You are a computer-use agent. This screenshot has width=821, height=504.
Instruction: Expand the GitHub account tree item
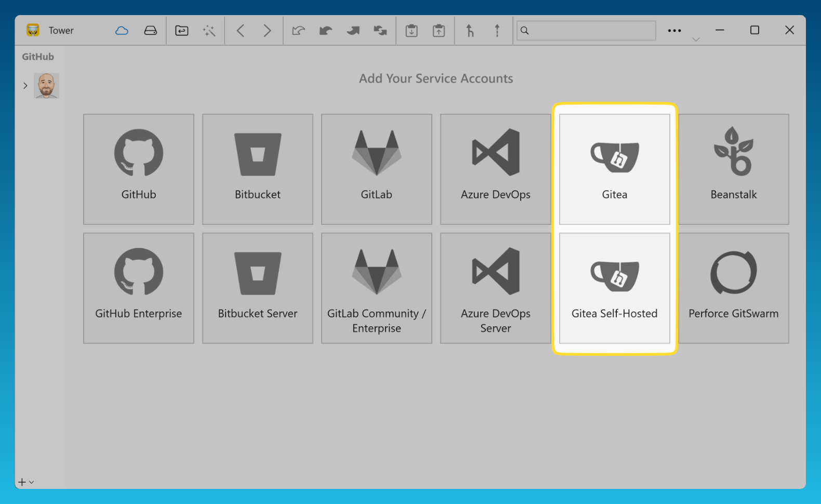click(25, 86)
